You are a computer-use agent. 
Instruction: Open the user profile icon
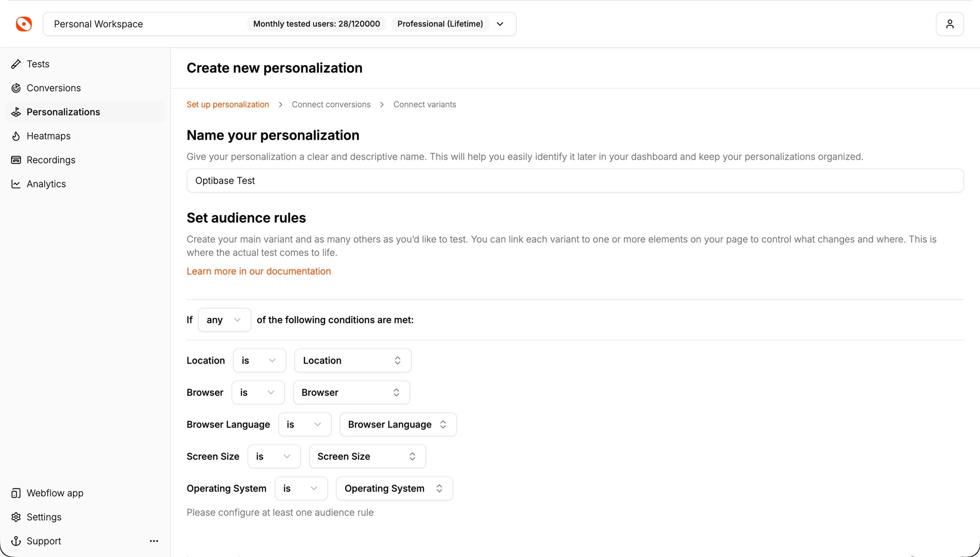[949, 24]
